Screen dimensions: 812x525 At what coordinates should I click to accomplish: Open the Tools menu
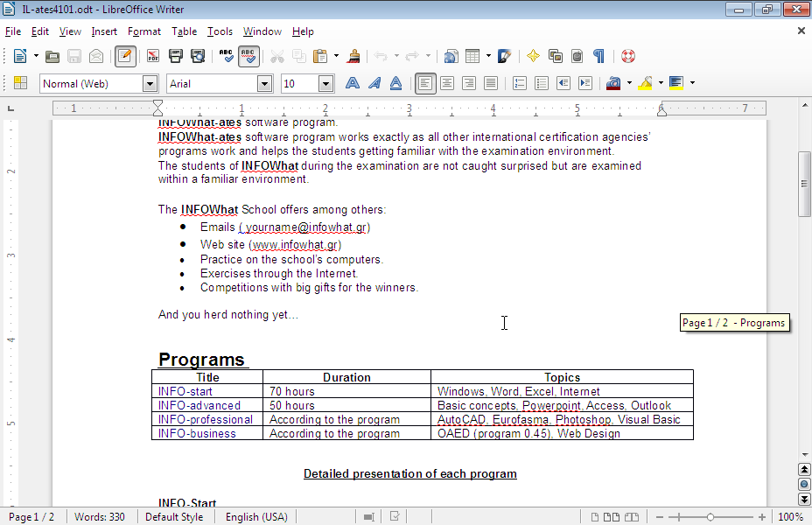tap(220, 31)
